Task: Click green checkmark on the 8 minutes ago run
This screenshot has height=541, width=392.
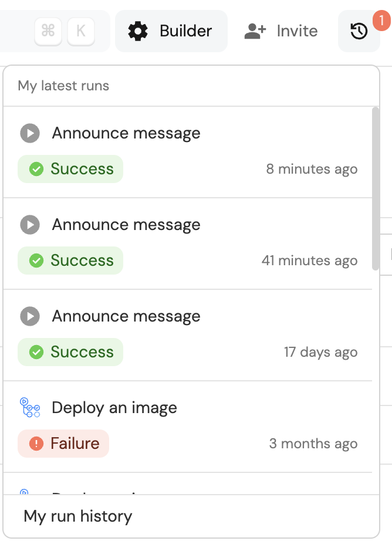Action: pyautogui.click(x=36, y=169)
